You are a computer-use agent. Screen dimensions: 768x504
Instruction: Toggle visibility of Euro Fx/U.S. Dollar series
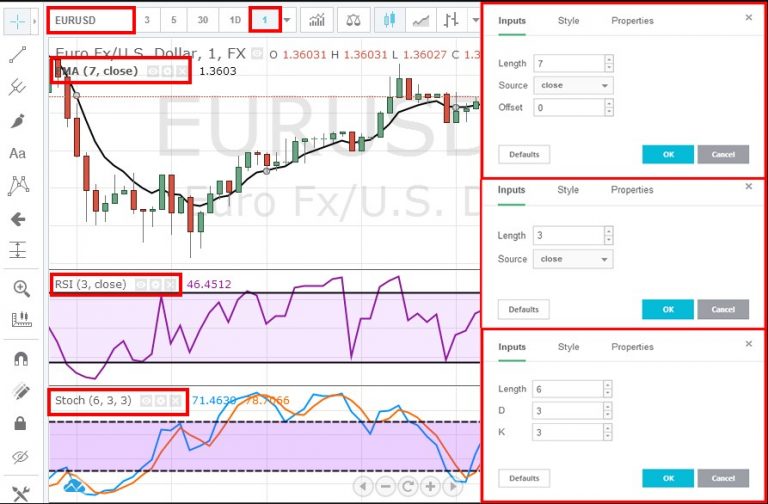pos(257,53)
